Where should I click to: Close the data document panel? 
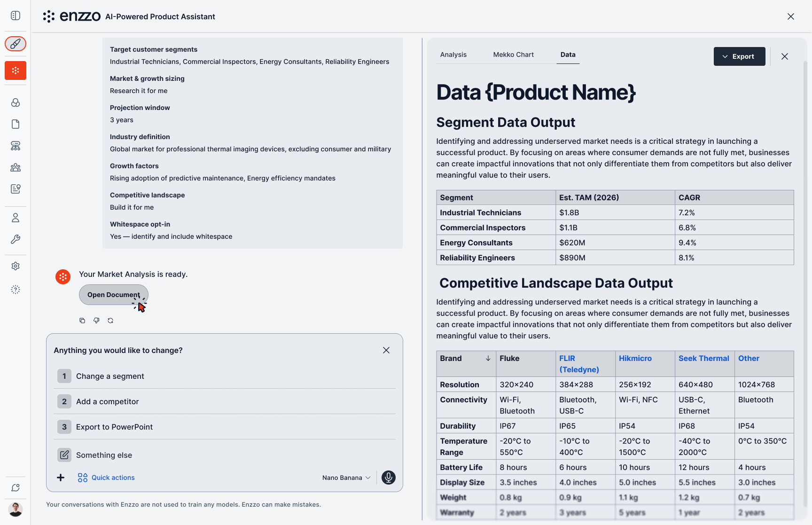click(x=785, y=56)
